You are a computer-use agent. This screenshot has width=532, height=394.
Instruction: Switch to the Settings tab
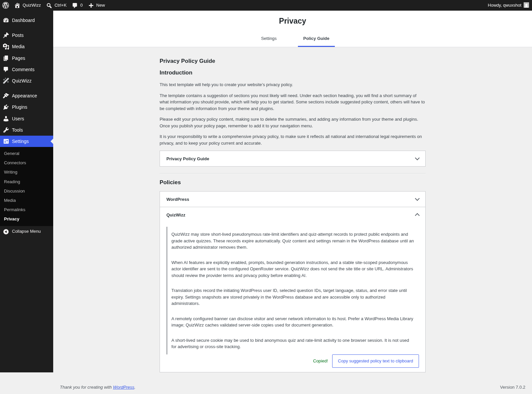pos(269,39)
